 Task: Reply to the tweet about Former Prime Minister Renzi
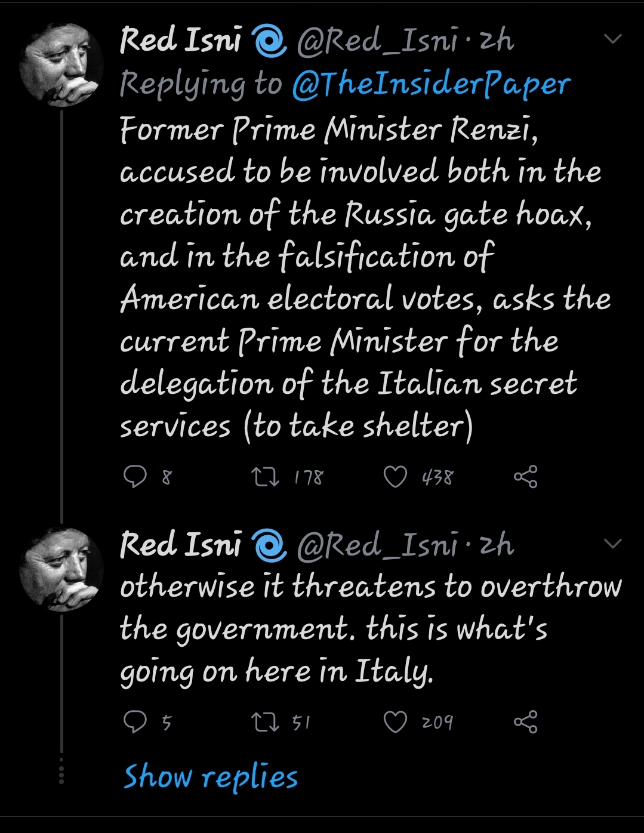[135, 477]
